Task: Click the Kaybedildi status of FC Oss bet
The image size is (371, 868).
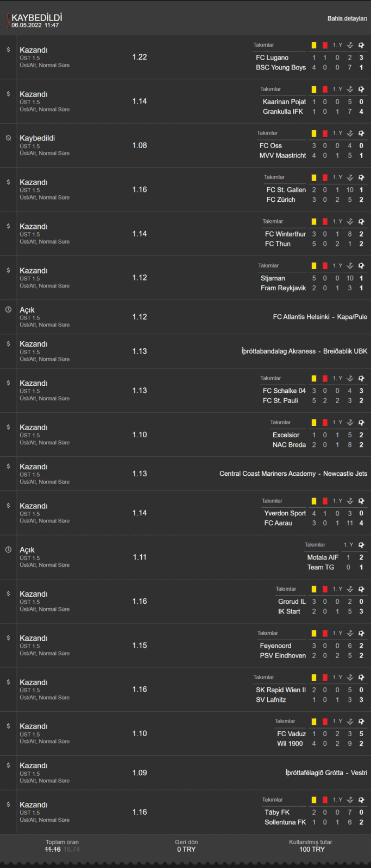Action: [37, 138]
